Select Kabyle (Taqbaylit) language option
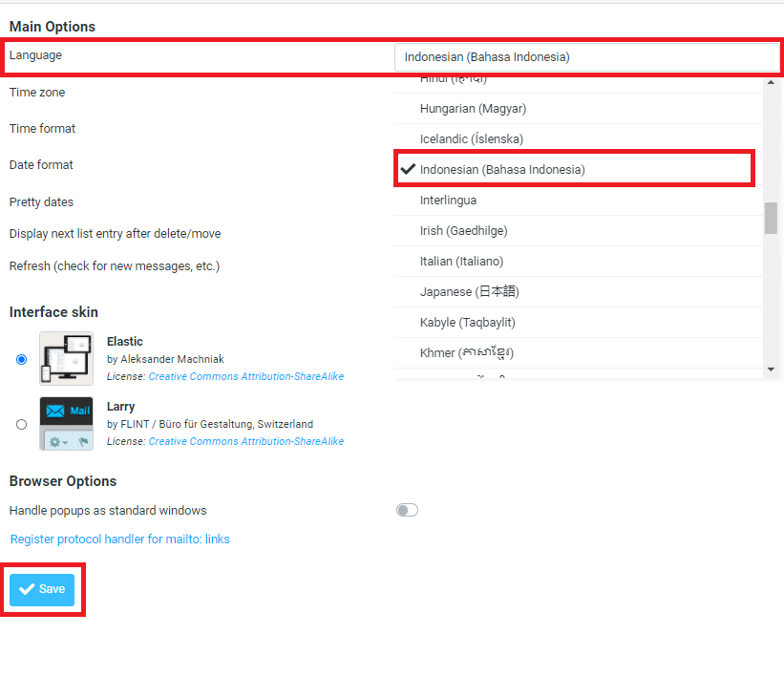The height and width of the screenshot is (677, 784). point(467,322)
